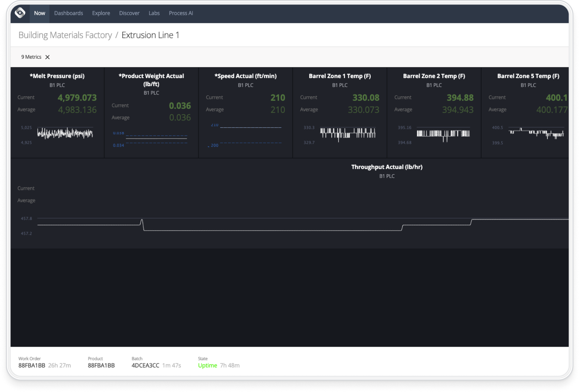Open the Dashboards tab

(68, 13)
